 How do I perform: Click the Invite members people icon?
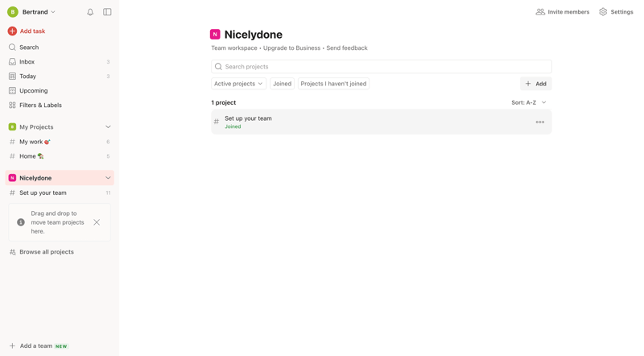(x=540, y=12)
